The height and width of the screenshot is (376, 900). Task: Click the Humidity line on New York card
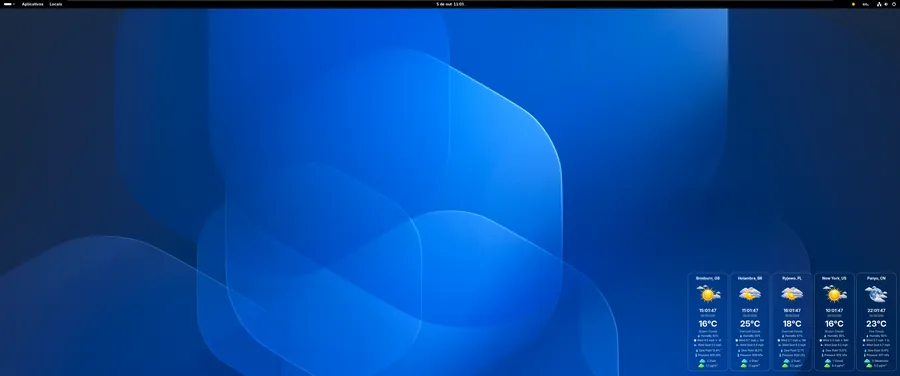(834, 336)
